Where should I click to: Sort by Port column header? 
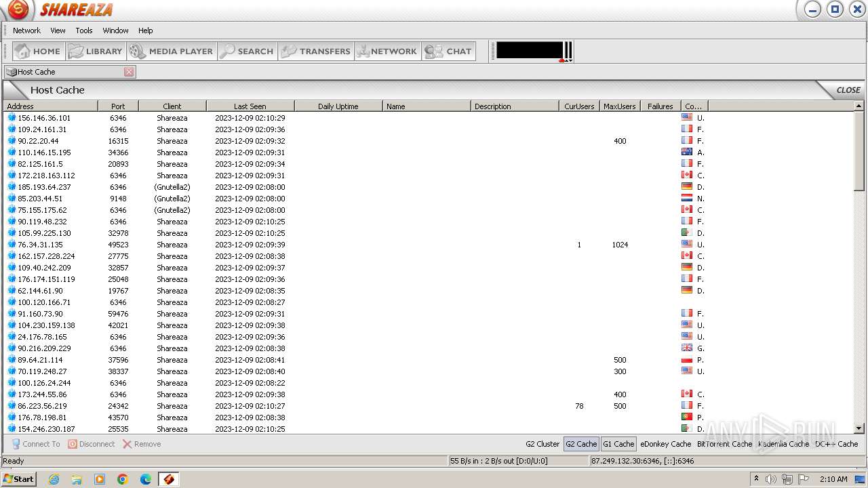(118, 106)
